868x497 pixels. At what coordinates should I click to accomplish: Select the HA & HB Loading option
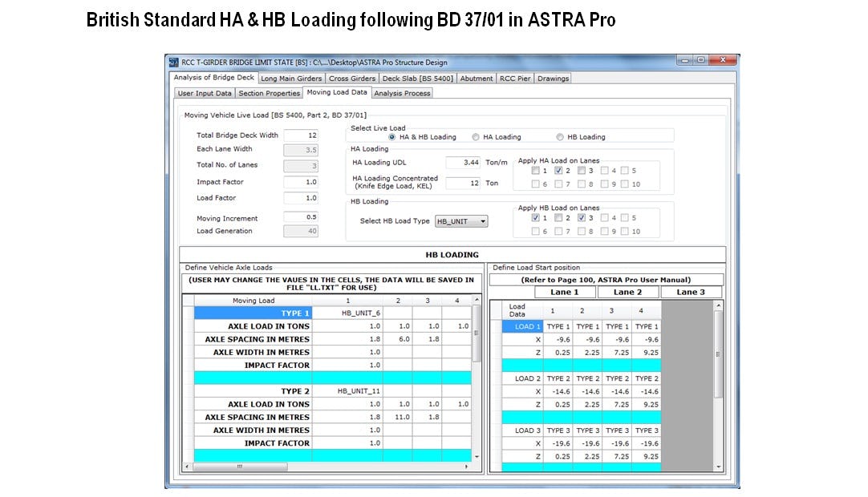coord(394,135)
